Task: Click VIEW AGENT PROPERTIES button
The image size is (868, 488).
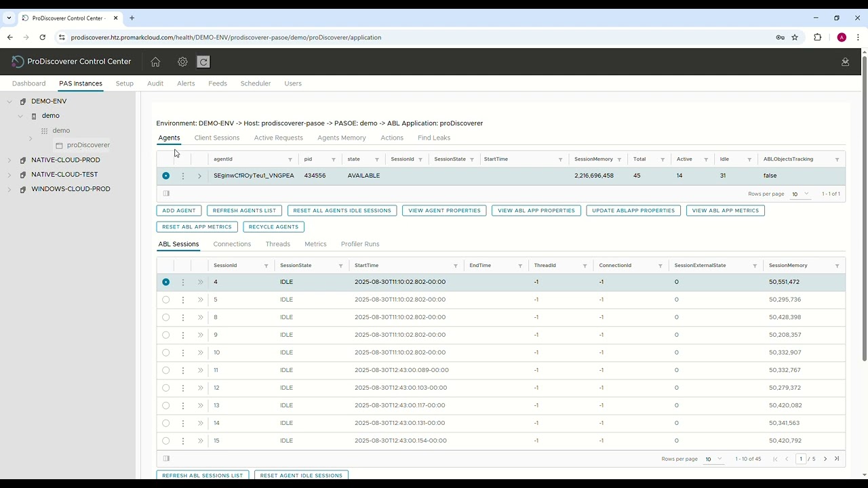Action: click(444, 211)
